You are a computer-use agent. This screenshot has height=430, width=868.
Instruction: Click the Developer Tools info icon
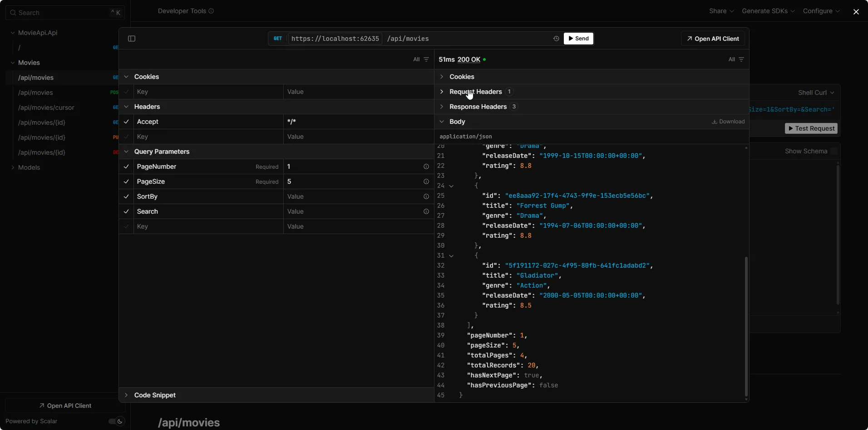point(211,11)
